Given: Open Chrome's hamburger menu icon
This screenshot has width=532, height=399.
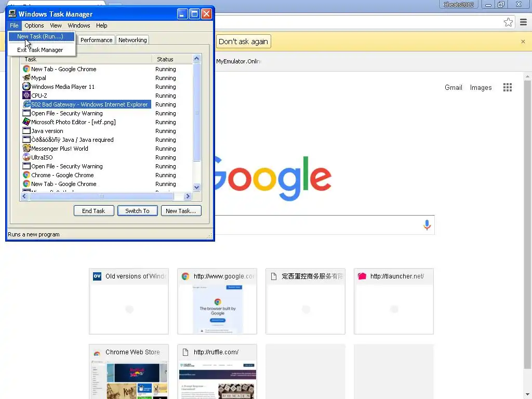Looking at the screenshot, I should click(523, 22).
